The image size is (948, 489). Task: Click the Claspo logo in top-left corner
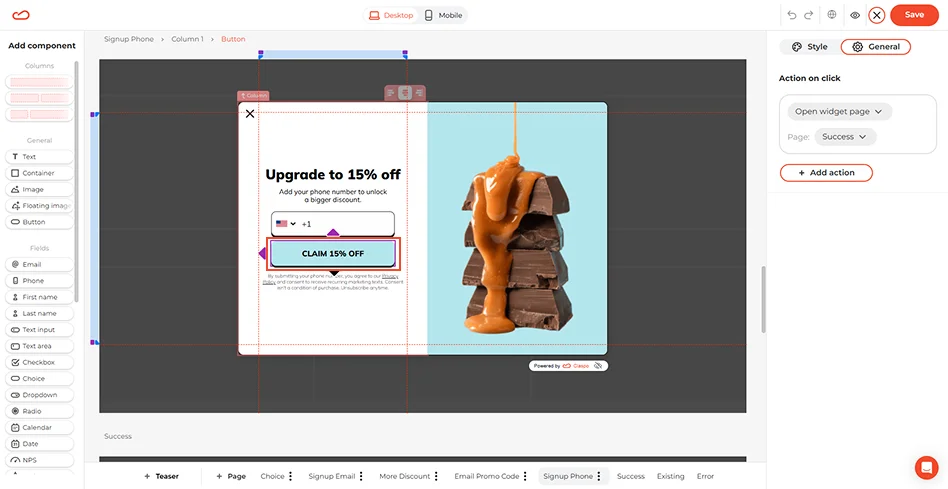point(22,15)
